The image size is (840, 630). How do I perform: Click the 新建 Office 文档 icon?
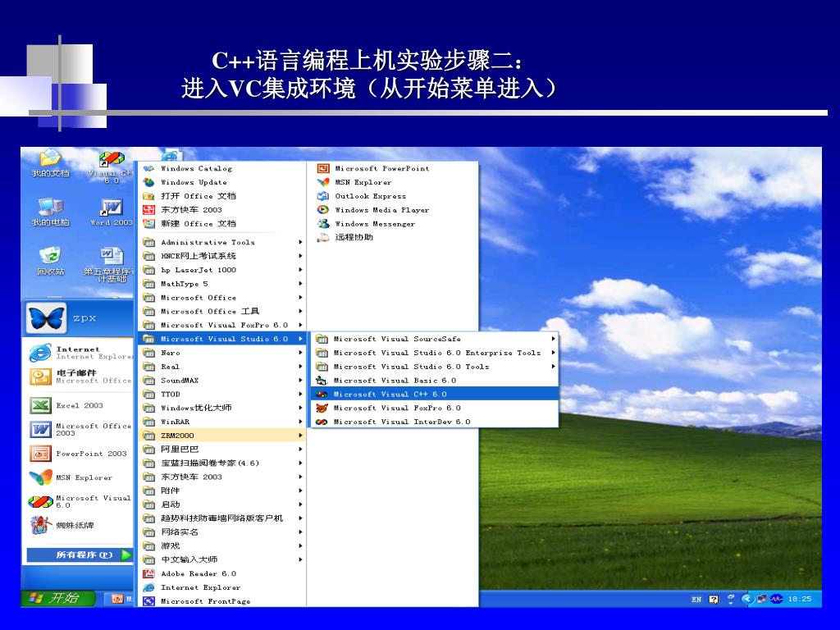pos(148,224)
